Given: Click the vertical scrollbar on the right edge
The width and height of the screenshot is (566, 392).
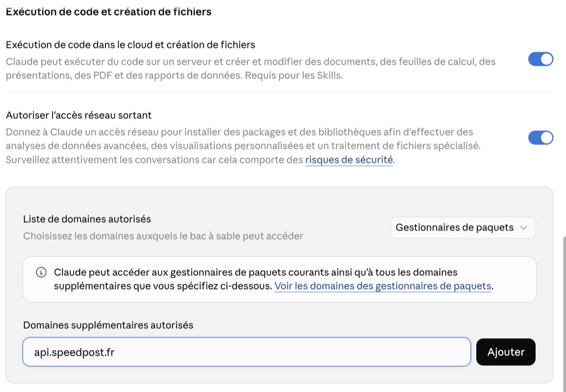Looking at the screenshot, I should pos(564,314).
